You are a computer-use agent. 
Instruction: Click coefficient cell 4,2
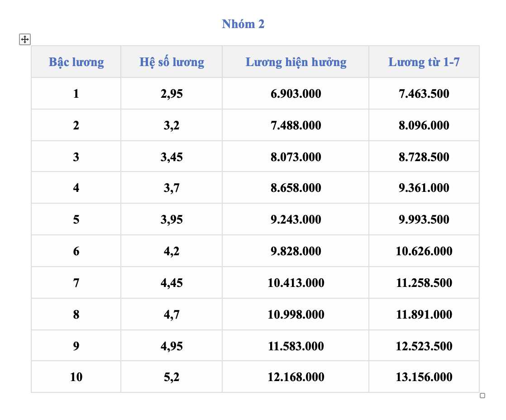(172, 251)
